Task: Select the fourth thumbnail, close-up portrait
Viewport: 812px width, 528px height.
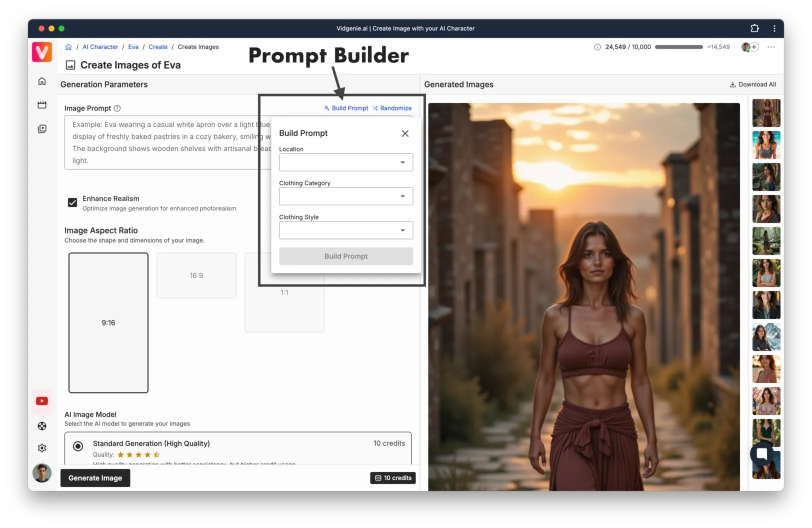Action: [x=766, y=209]
